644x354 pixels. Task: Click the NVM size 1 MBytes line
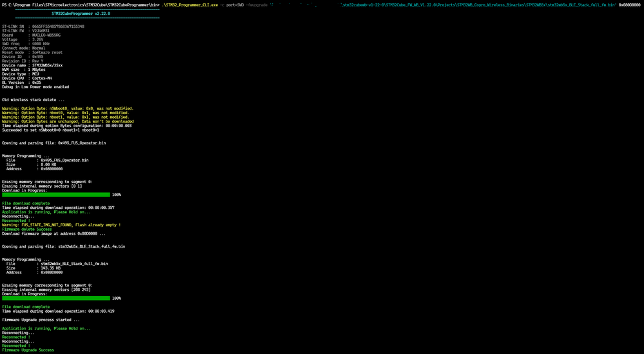pyautogui.click(x=24, y=70)
